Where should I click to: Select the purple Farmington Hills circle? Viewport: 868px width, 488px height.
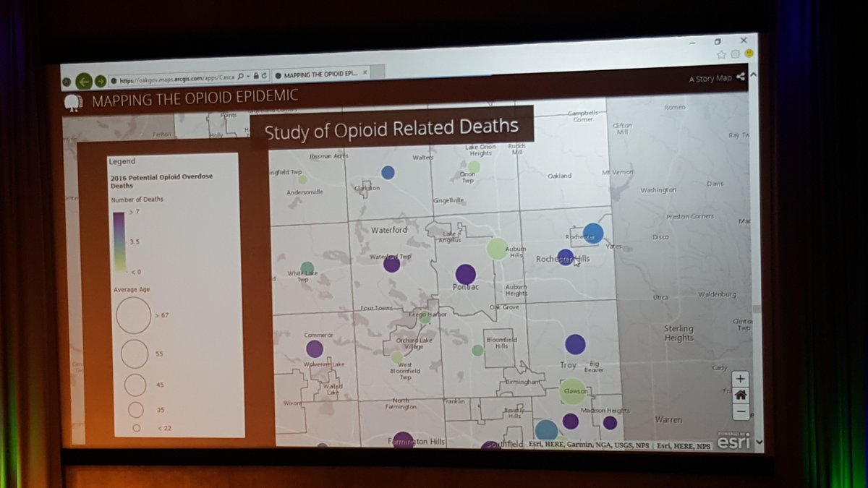point(403,440)
